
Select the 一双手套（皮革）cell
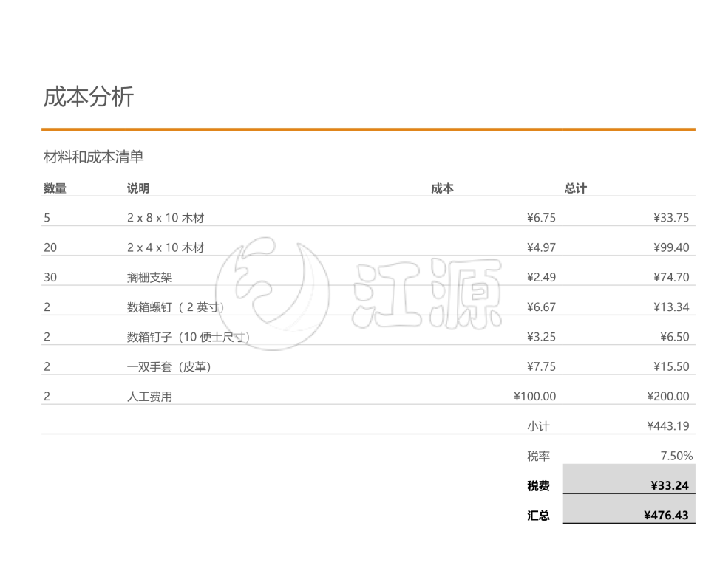[x=170, y=366]
